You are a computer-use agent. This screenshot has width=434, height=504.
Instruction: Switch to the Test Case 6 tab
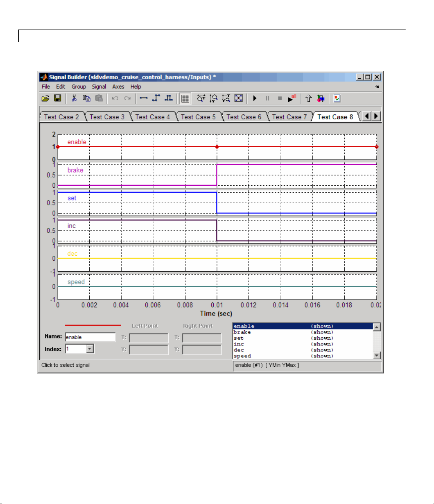[x=244, y=117]
